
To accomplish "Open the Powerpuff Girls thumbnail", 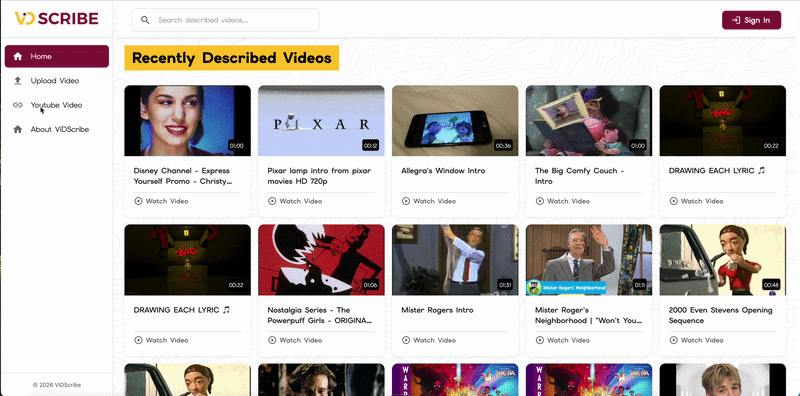I will pos(321,260).
